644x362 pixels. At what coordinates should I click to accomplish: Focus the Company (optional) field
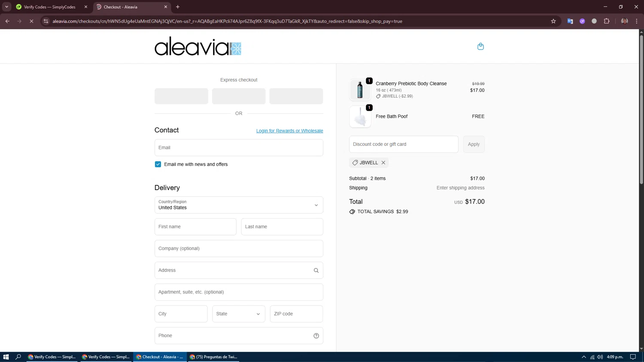239,249
